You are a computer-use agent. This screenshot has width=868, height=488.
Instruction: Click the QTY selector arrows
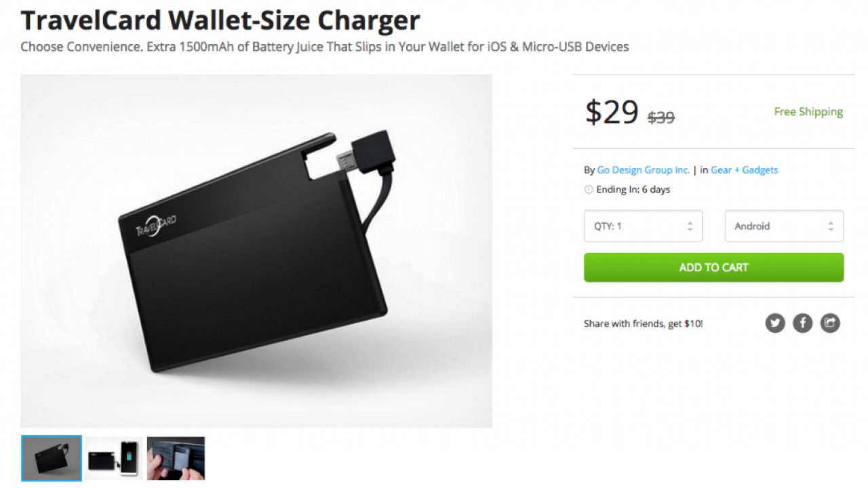coord(690,226)
